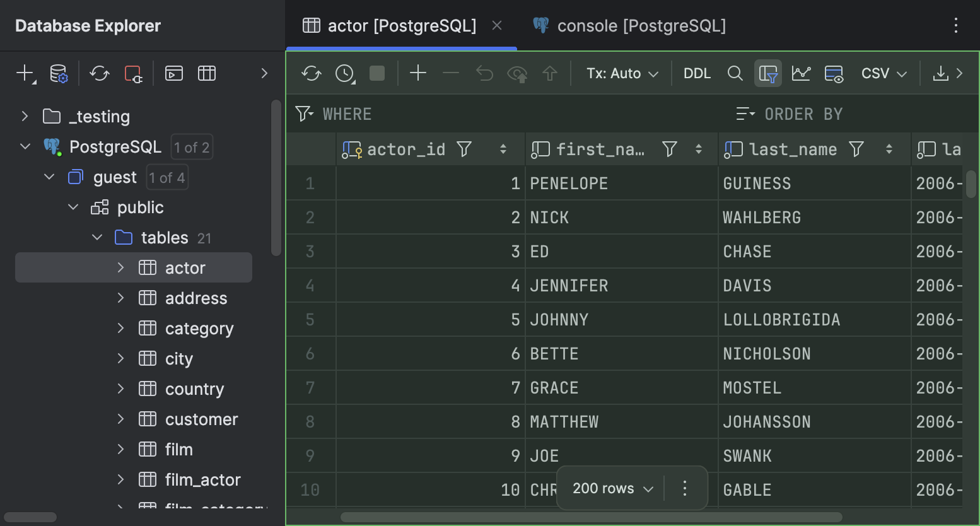The image size is (980, 526).
Task: Switch to the console [PostgreSQL] tab
Action: [x=629, y=25]
